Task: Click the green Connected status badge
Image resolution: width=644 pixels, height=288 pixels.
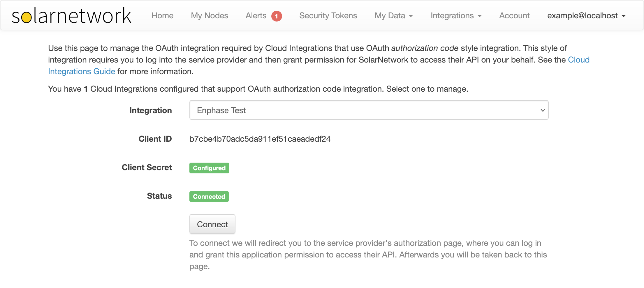Action: (209, 196)
